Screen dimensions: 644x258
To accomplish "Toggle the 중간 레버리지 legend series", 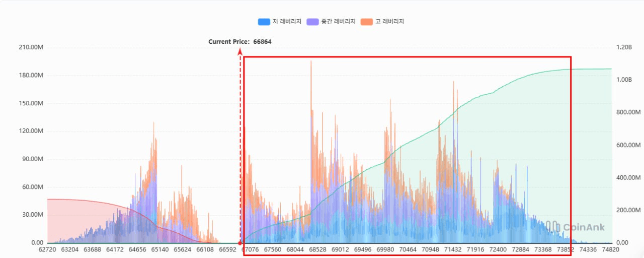I will [338, 22].
